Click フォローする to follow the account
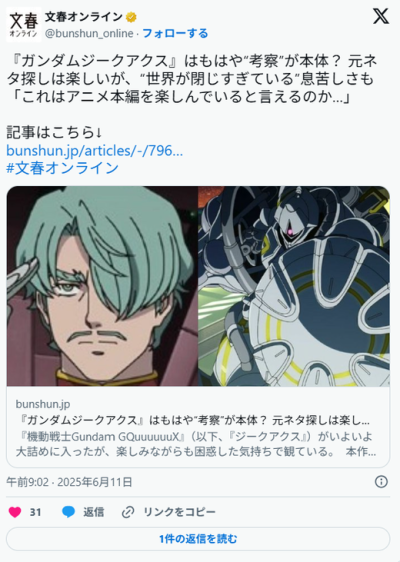400x562 pixels. pyautogui.click(x=175, y=33)
